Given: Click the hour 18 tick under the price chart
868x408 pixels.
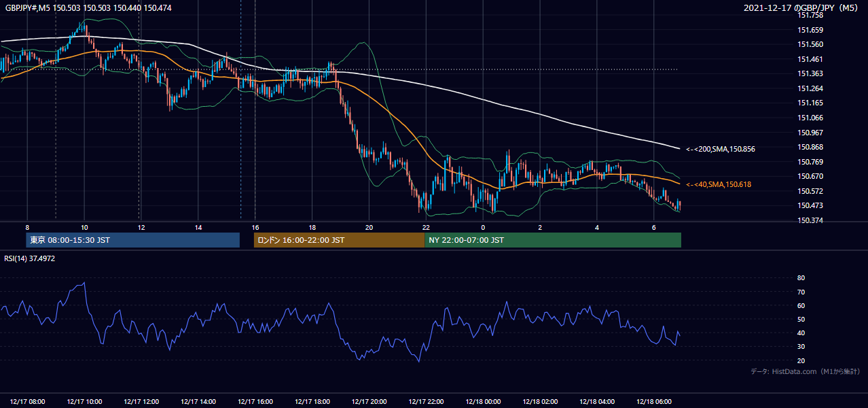Looking at the screenshot, I should point(312,227).
